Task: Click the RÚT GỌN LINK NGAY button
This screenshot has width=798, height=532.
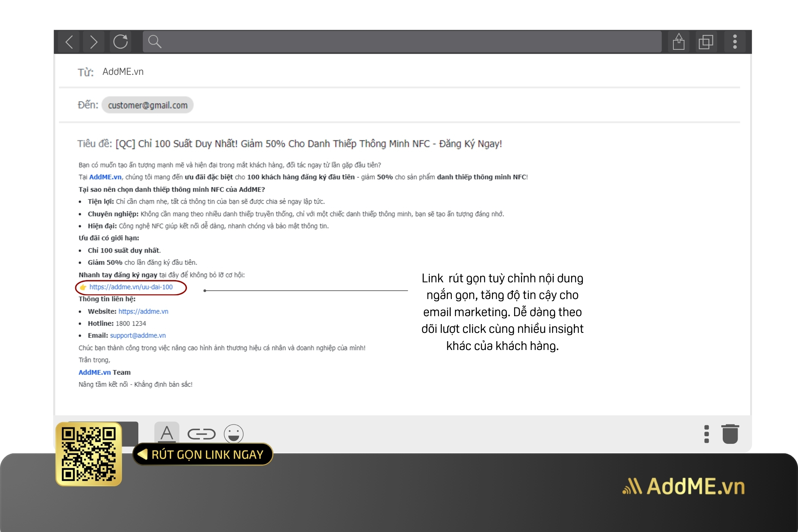Action: pos(203,454)
